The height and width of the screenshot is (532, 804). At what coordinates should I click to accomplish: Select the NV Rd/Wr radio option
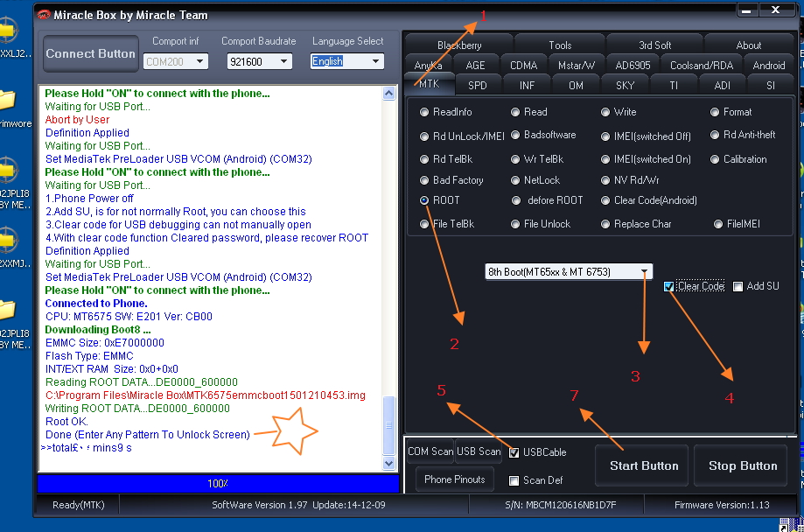coord(605,180)
